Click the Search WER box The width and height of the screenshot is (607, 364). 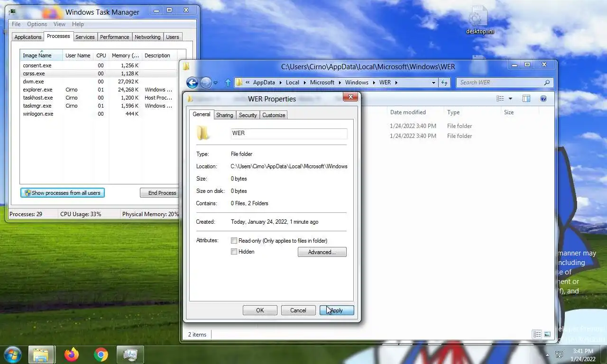point(505,82)
